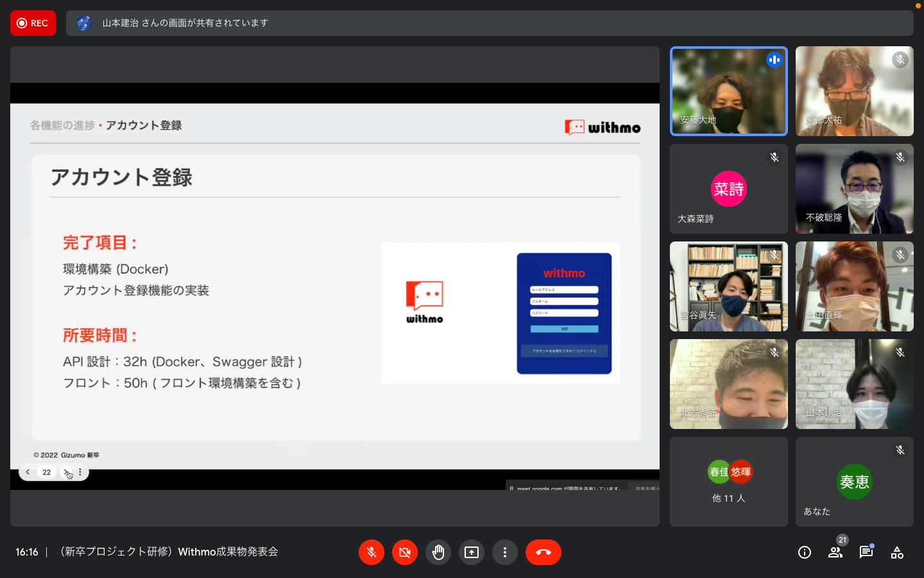
Task: Select the 不破聡隆 video tile
Action: tap(855, 189)
